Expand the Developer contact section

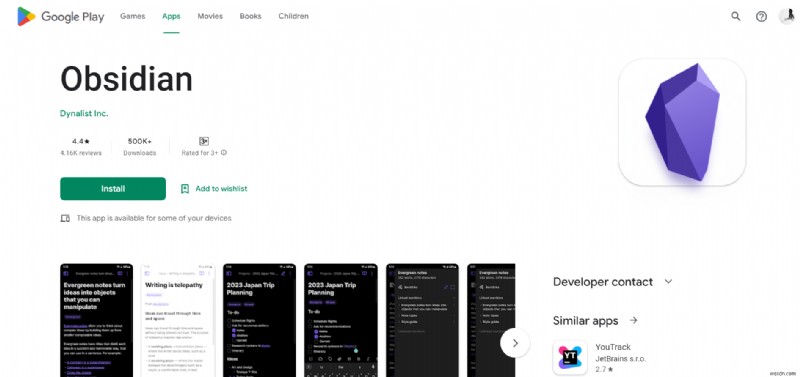613,282
